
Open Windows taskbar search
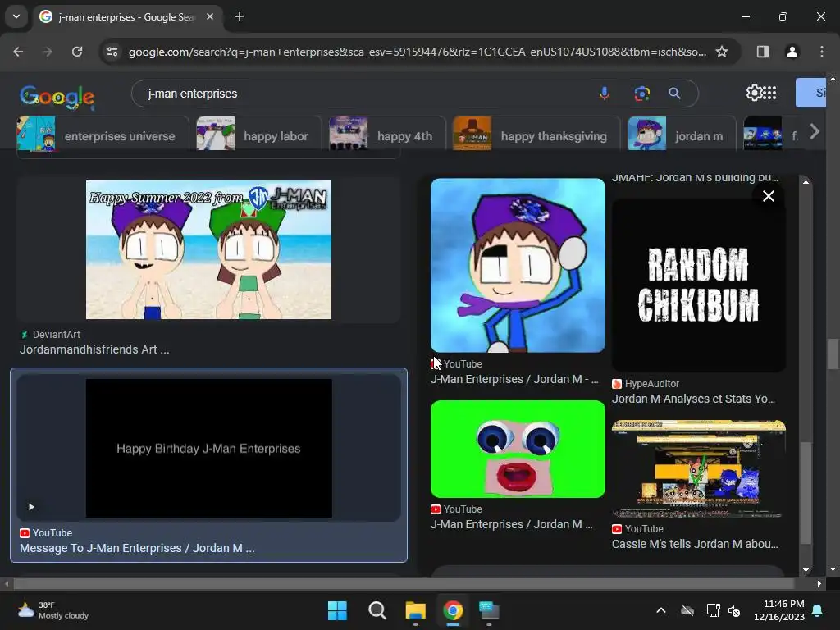click(377, 610)
